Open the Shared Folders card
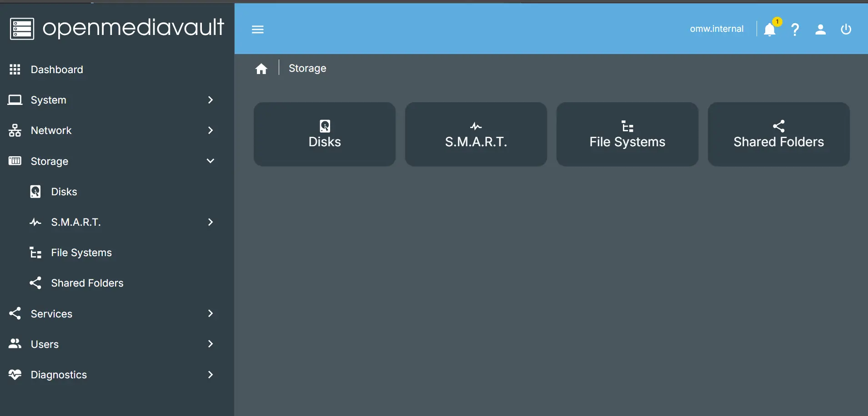Viewport: 868px width, 416px height. click(x=778, y=134)
